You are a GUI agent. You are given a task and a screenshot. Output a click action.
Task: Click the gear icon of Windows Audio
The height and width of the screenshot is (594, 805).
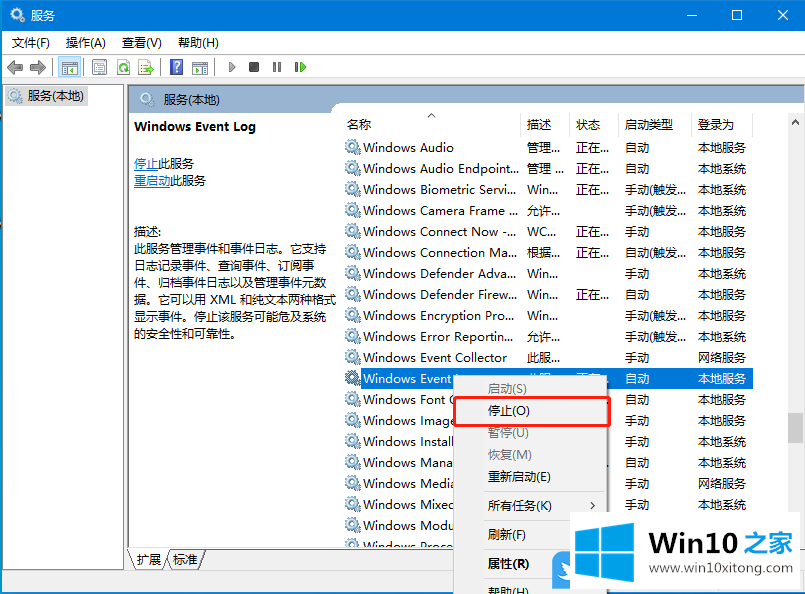point(352,147)
